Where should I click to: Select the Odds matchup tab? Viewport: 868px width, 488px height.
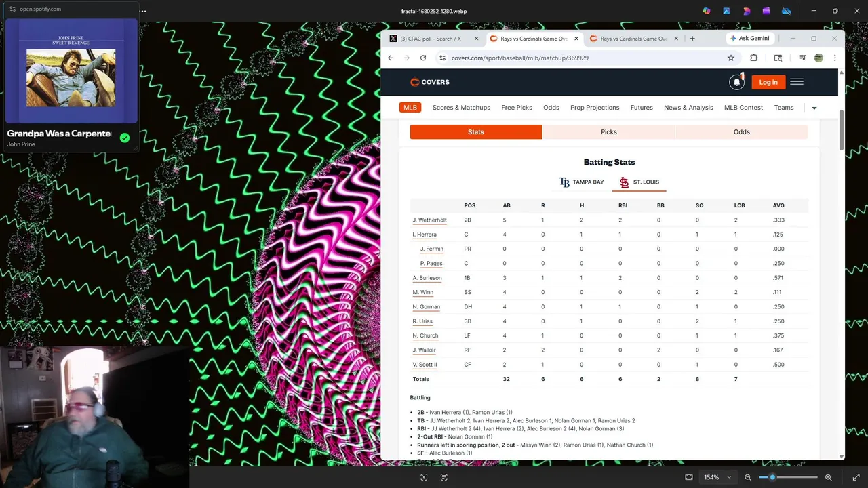[x=742, y=132]
